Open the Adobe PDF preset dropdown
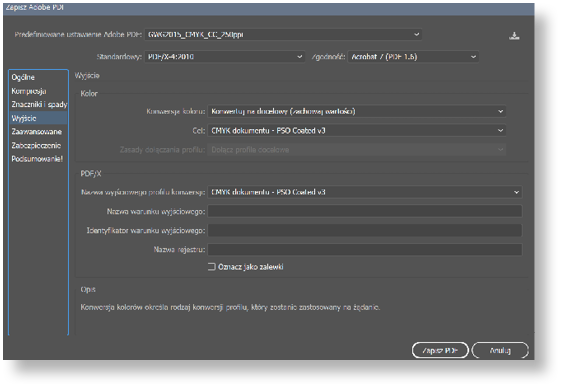Screen dimensions: 561x387 coord(283,35)
